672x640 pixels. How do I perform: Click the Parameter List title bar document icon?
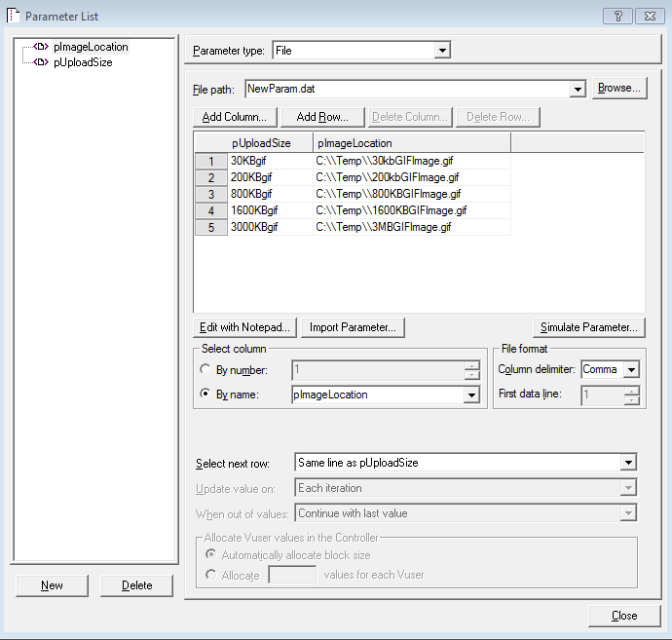(x=13, y=16)
